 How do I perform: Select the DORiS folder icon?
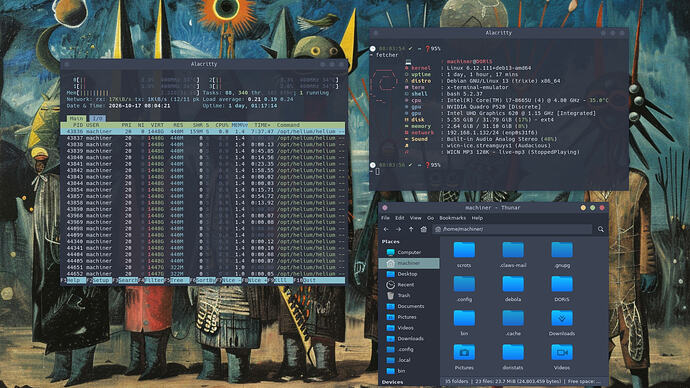(562, 284)
